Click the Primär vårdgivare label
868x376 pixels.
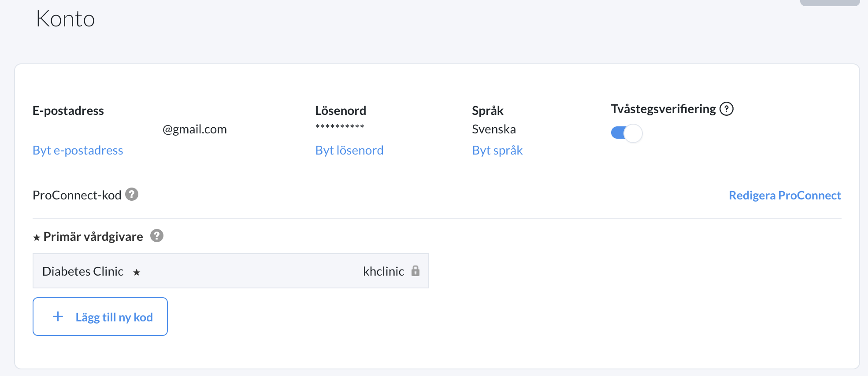click(x=93, y=237)
